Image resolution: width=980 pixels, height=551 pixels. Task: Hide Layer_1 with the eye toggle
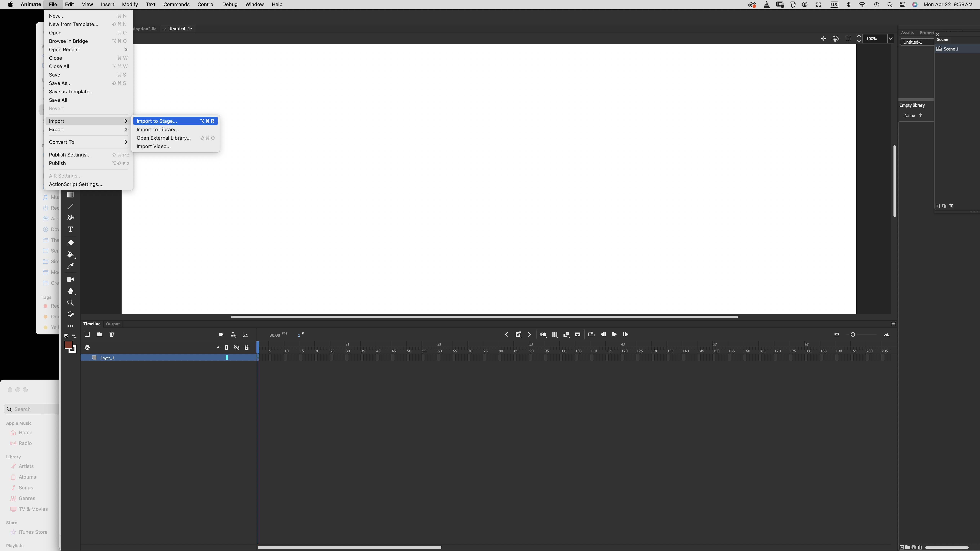point(237,357)
